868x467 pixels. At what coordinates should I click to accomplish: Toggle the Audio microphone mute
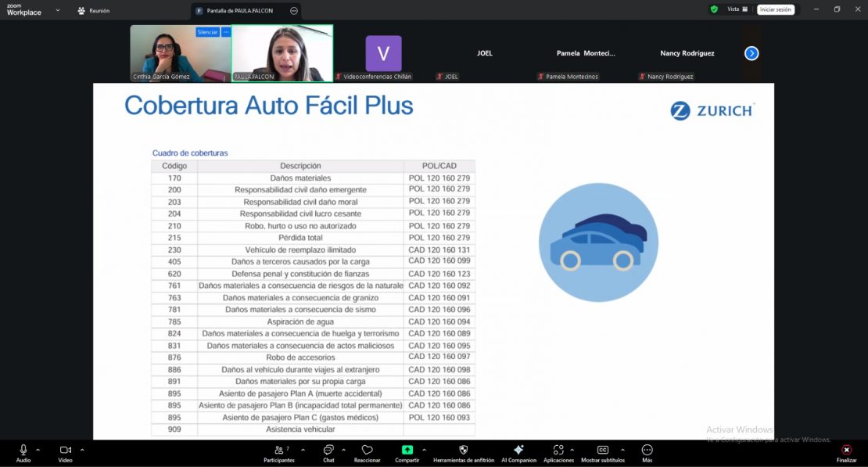point(23,451)
